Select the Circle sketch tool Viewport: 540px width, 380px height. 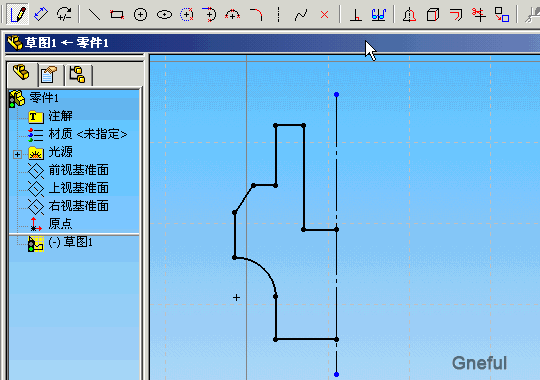140,14
